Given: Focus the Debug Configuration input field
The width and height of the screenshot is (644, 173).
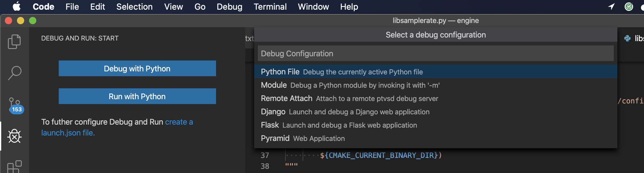Looking at the screenshot, I should (x=435, y=54).
